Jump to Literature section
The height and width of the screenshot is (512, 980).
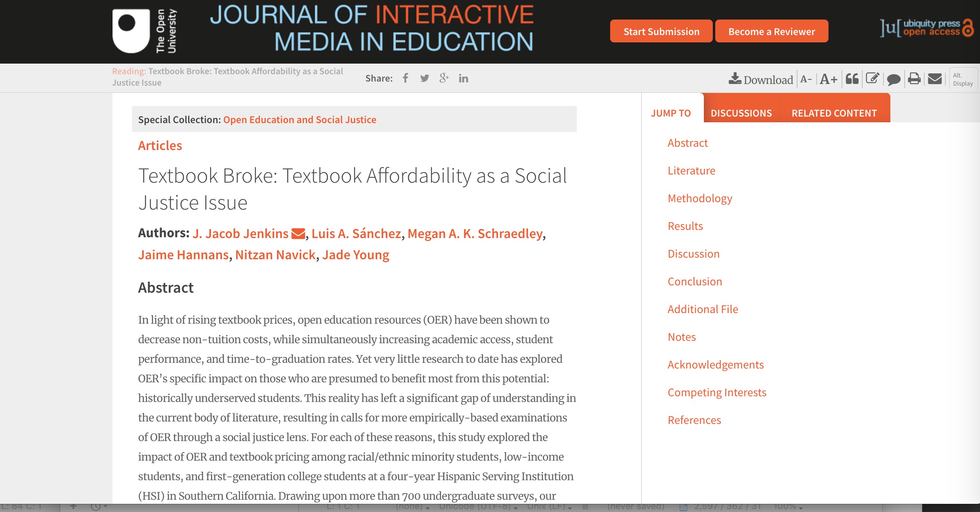point(691,171)
